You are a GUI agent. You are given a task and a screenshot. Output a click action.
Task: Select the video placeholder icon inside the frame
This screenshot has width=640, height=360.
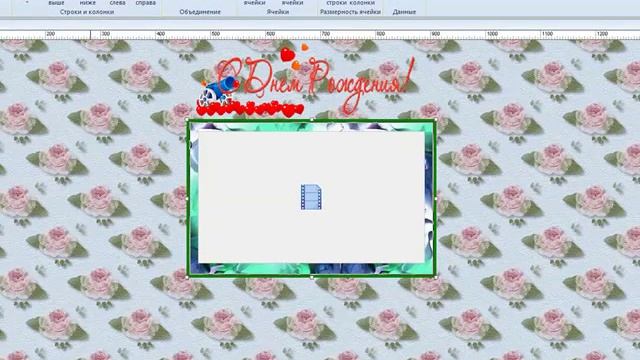tap(311, 197)
